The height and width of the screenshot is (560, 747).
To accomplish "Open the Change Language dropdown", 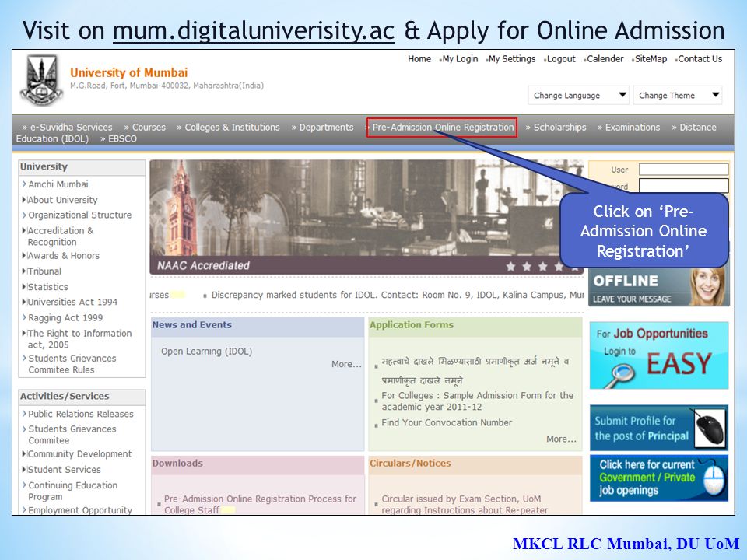I will [x=578, y=95].
